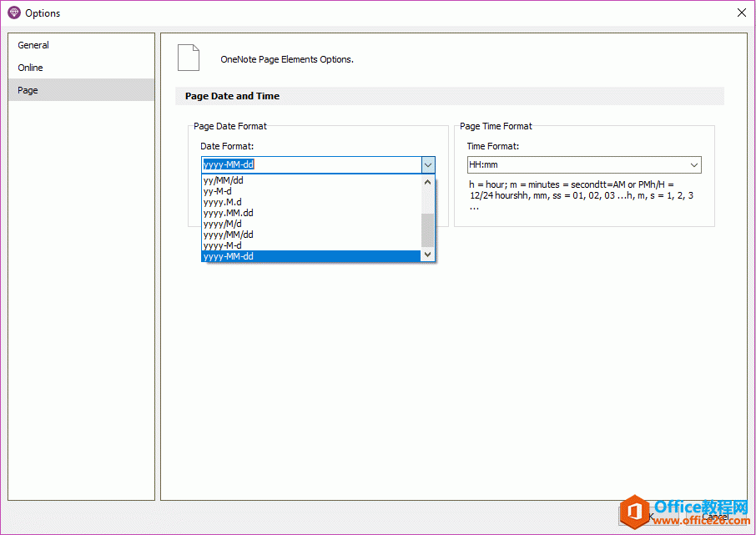The image size is (756, 535).
Task: Click the date list scroll down arrow
Action: point(428,255)
